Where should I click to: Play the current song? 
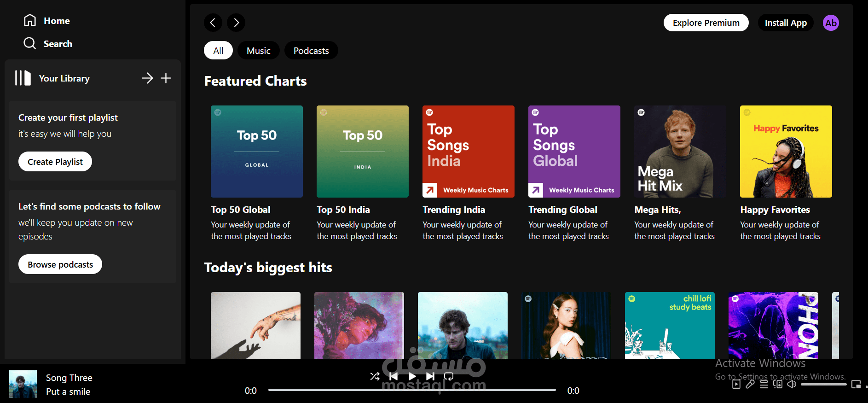(x=412, y=376)
